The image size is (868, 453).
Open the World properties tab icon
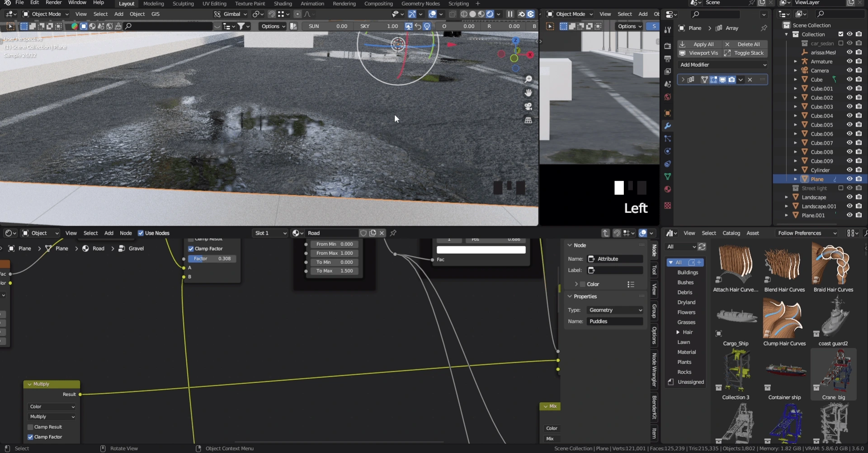pyautogui.click(x=667, y=97)
